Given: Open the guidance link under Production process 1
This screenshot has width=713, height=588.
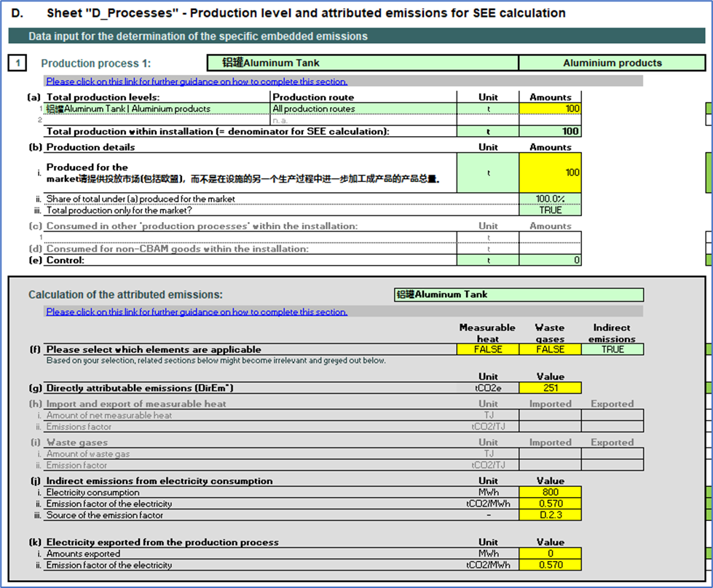Looking at the screenshot, I should pos(197,82).
